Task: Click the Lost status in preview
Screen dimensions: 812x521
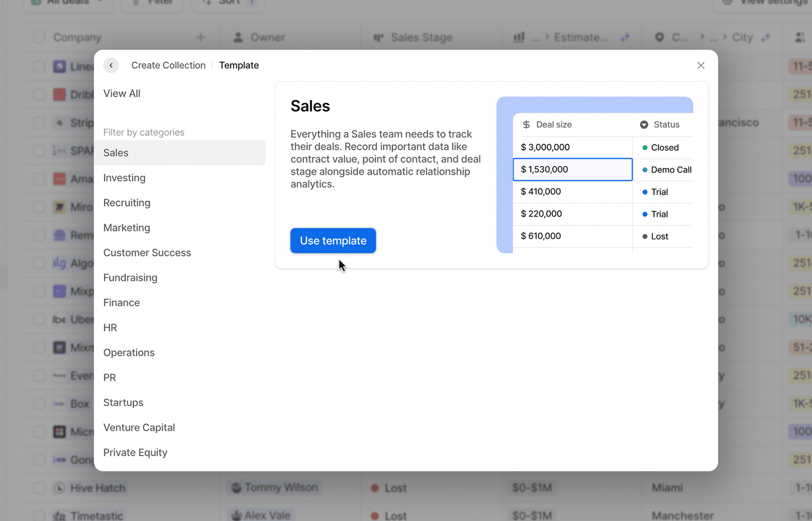Action: 663,236
